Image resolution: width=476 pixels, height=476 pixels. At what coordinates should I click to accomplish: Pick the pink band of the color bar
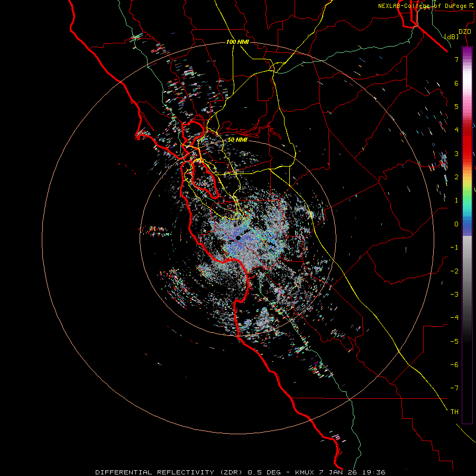pyautogui.click(x=467, y=103)
